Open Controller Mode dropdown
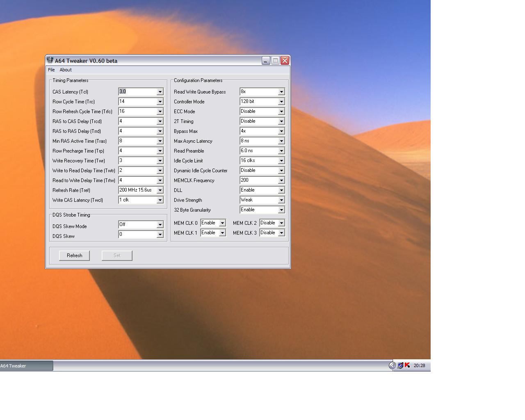This screenshot has height=420, width=525. [x=281, y=102]
